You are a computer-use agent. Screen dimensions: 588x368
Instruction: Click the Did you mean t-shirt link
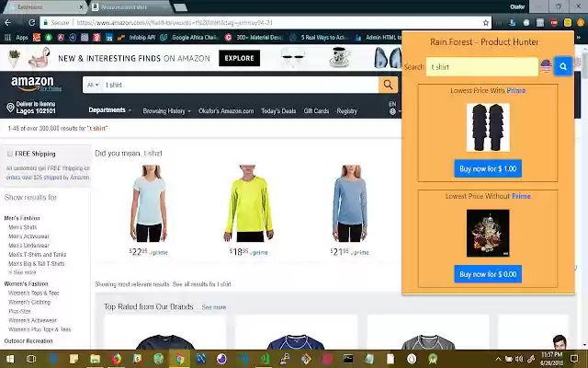153,154
